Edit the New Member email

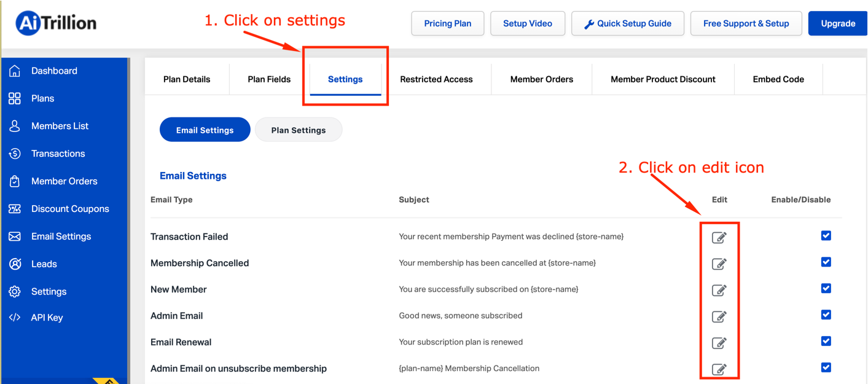click(719, 290)
